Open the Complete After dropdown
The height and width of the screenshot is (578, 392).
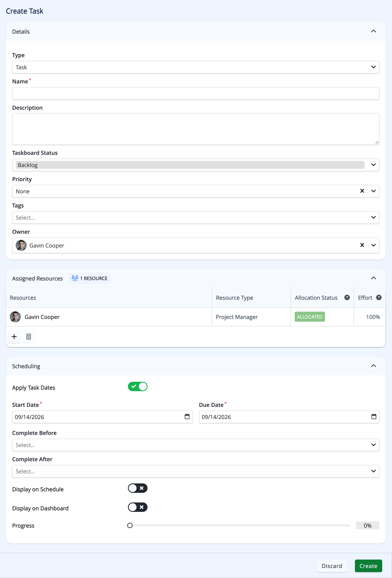(x=196, y=471)
